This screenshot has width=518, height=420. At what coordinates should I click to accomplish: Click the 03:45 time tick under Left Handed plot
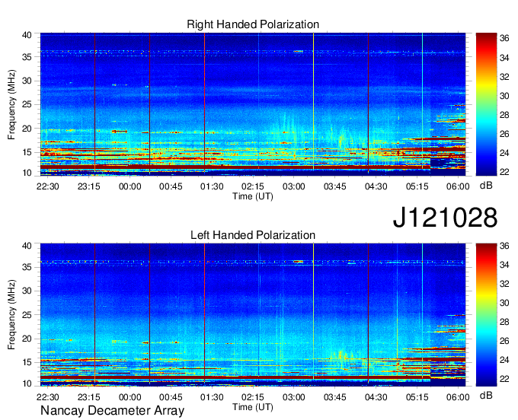334,397
